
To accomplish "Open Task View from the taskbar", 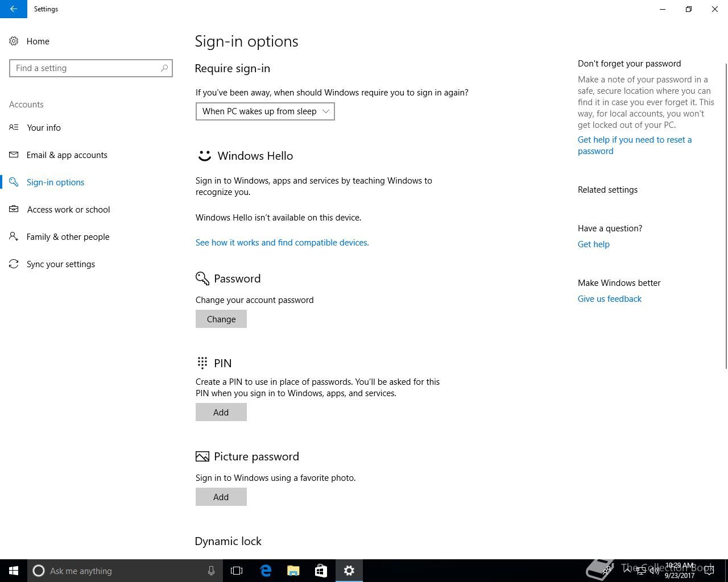I will pyautogui.click(x=237, y=571).
